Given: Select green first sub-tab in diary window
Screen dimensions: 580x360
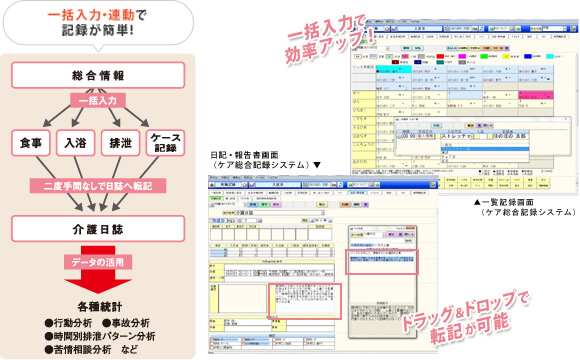Looking at the screenshot, I should (x=216, y=199).
